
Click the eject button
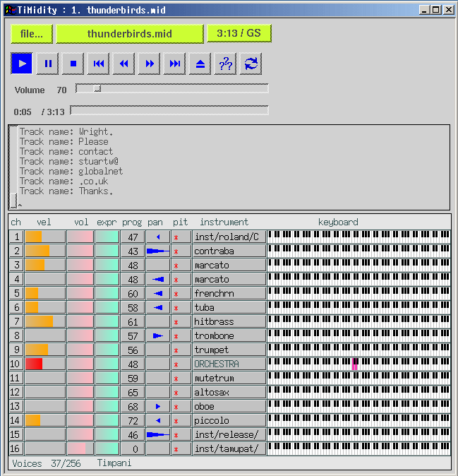200,64
